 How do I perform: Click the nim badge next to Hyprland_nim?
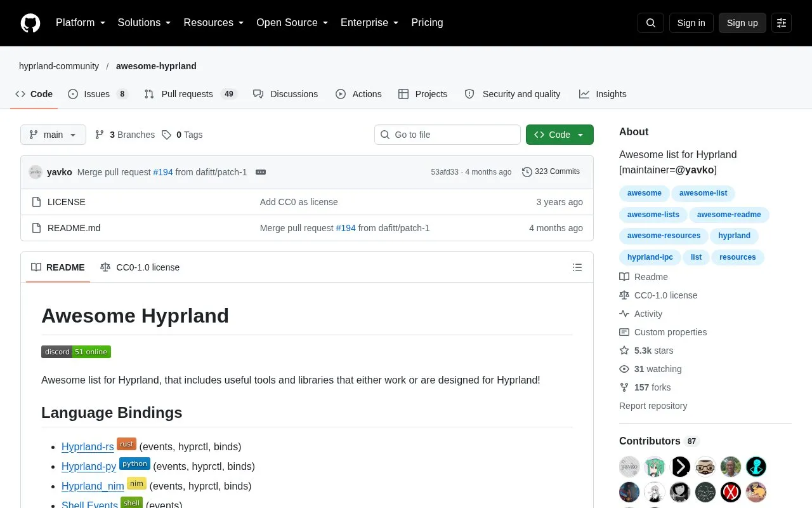tap(136, 483)
